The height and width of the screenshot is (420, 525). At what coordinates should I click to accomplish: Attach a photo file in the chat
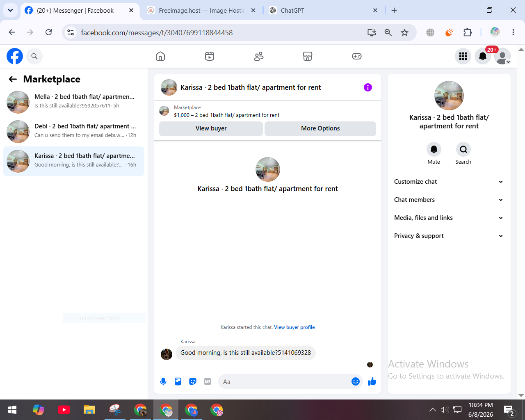pos(178,381)
